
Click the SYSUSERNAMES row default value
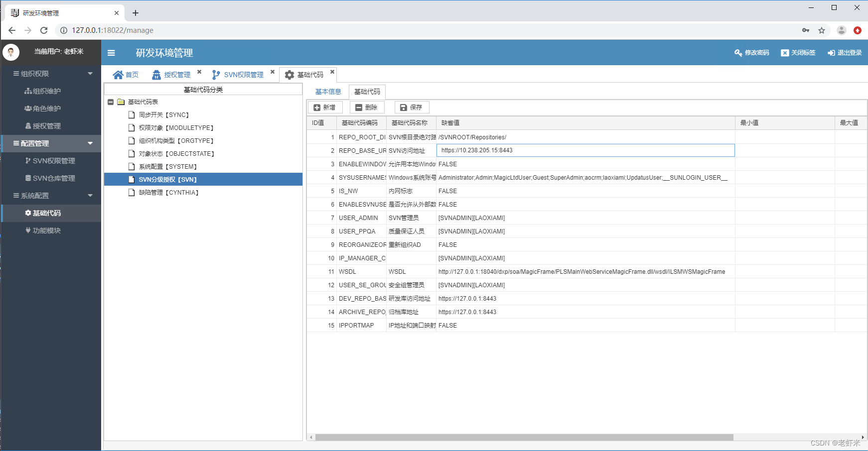tap(585, 178)
